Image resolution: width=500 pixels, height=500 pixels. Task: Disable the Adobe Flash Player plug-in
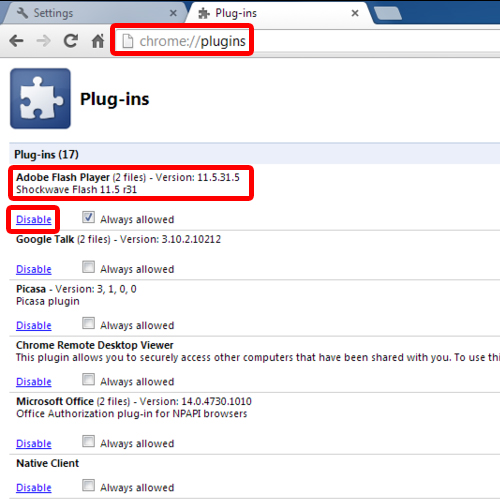point(34,219)
